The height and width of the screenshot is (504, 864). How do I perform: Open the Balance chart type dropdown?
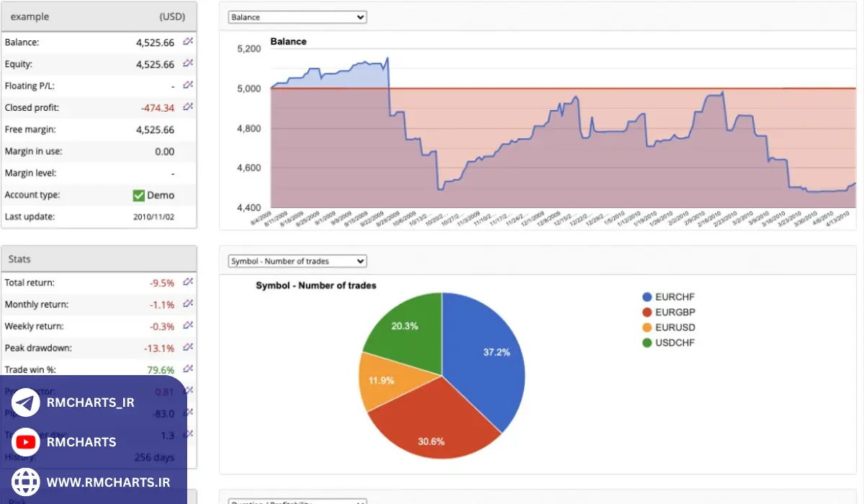pyautogui.click(x=297, y=17)
